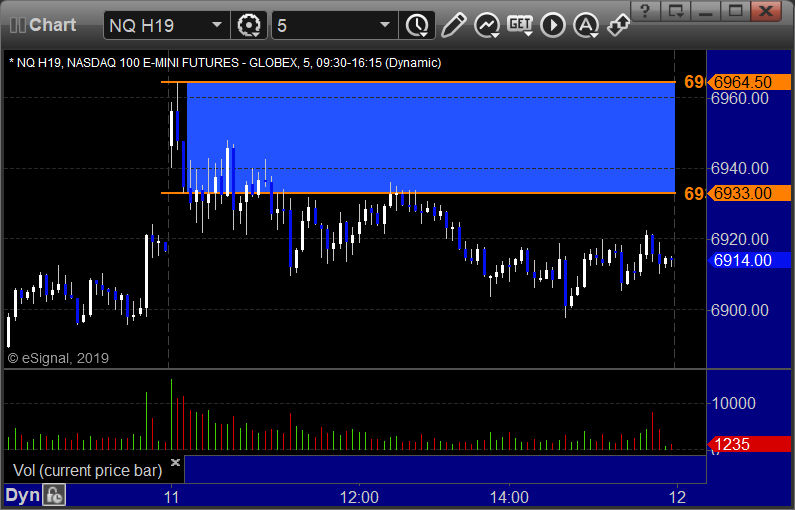Close the Vol study label with x
795x510 pixels.
pyautogui.click(x=175, y=462)
